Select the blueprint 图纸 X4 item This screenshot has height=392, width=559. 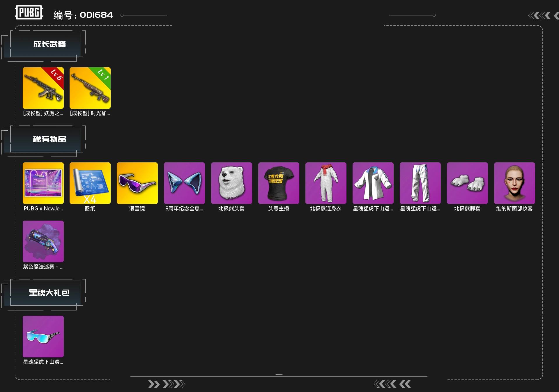[x=90, y=183]
